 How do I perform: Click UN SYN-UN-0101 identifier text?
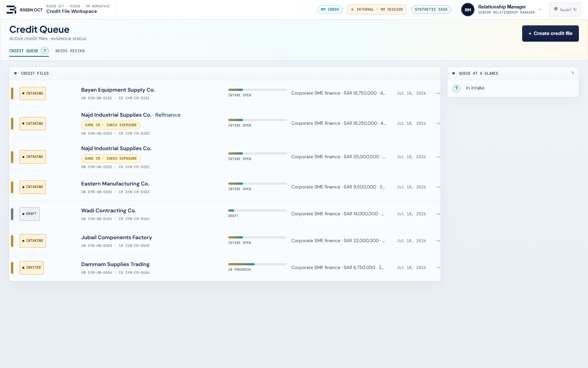(97, 98)
